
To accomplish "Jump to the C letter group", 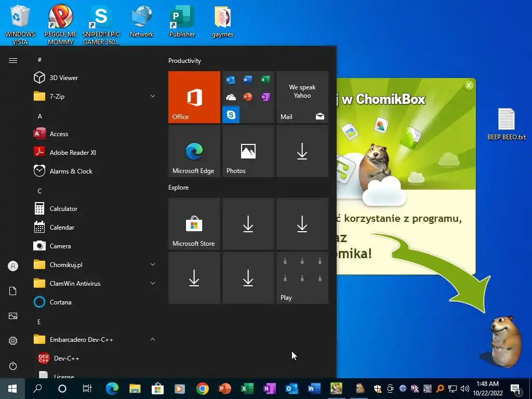I will pyautogui.click(x=39, y=191).
